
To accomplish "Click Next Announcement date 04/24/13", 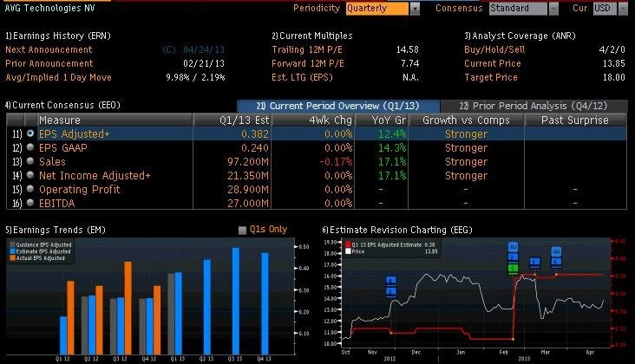I will pyautogui.click(x=204, y=49).
